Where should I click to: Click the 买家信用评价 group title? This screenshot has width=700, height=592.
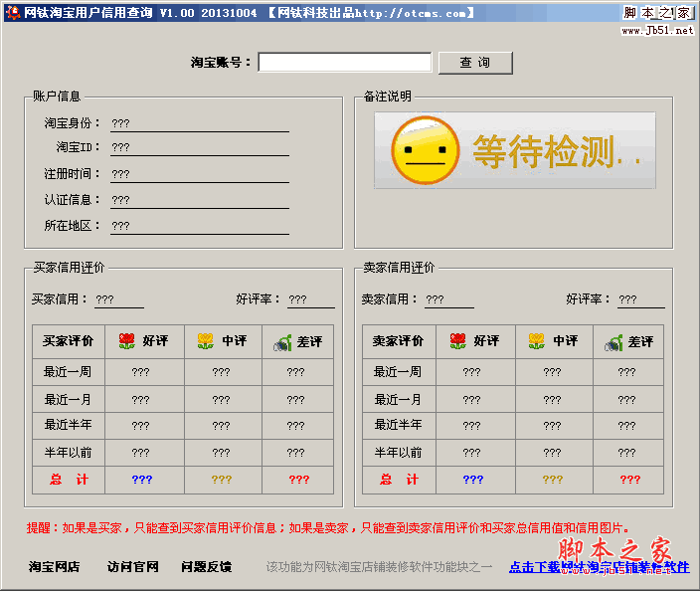(69, 268)
